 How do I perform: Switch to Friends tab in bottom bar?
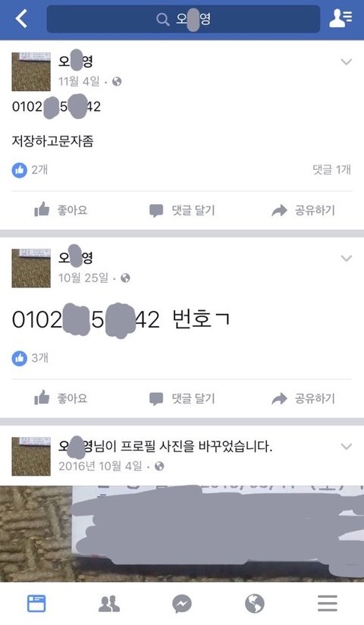point(109,604)
